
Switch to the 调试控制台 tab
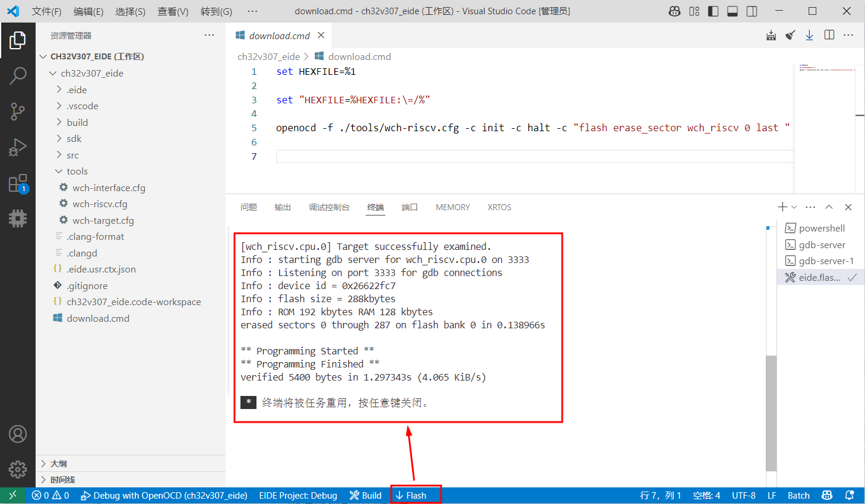329,207
